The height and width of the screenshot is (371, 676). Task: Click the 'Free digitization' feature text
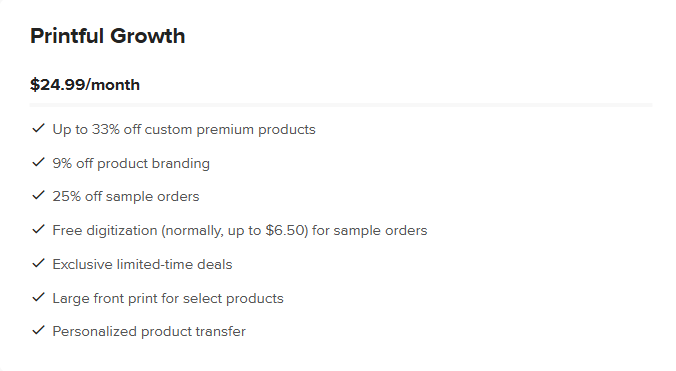240,231
